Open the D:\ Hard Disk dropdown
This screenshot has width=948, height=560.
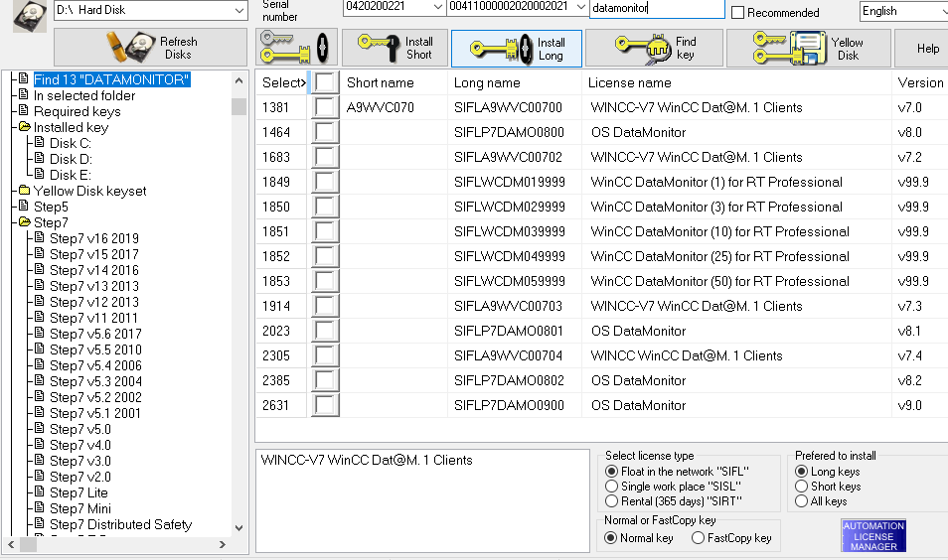[x=239, y=10]
